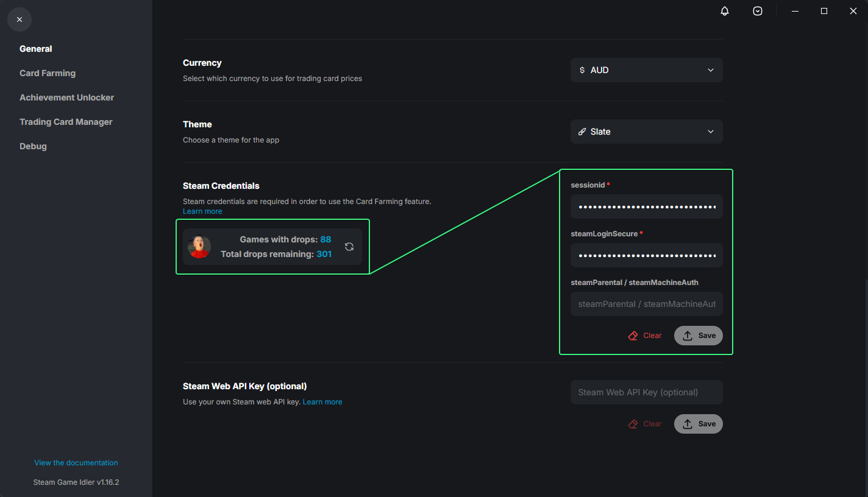The image size is (868, 497).
Task: Refresh the card drops statistics
Action: [349, 247]
